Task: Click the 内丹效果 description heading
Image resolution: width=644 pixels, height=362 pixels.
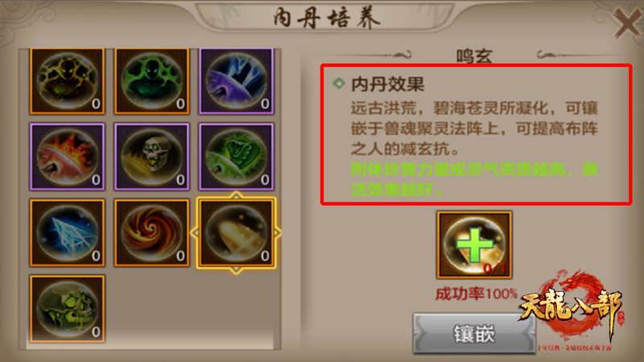Action: point(388,84)
